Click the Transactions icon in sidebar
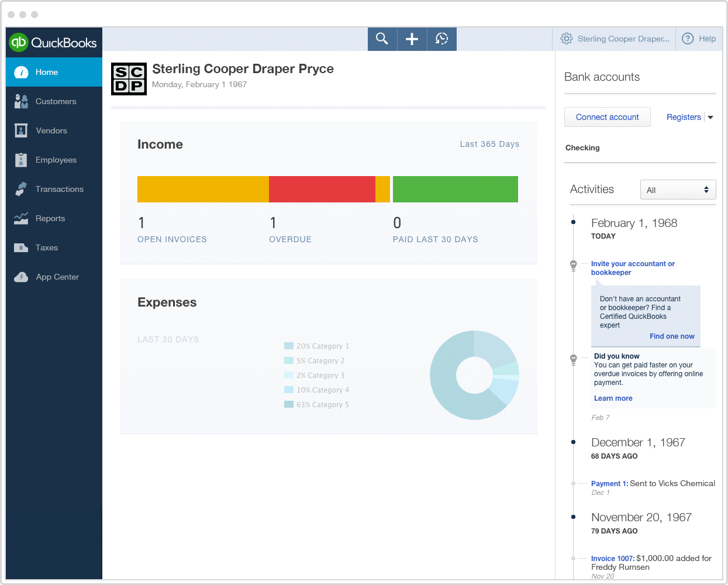Image resolution: width=728 pixels, height=585 pixels. click(x=21, y=189)
